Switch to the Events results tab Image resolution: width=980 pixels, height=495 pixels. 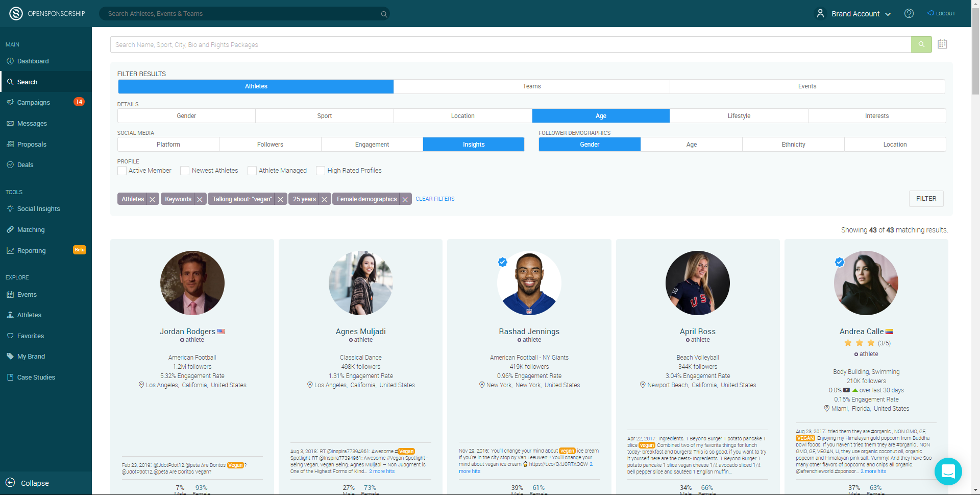point(807,86)
